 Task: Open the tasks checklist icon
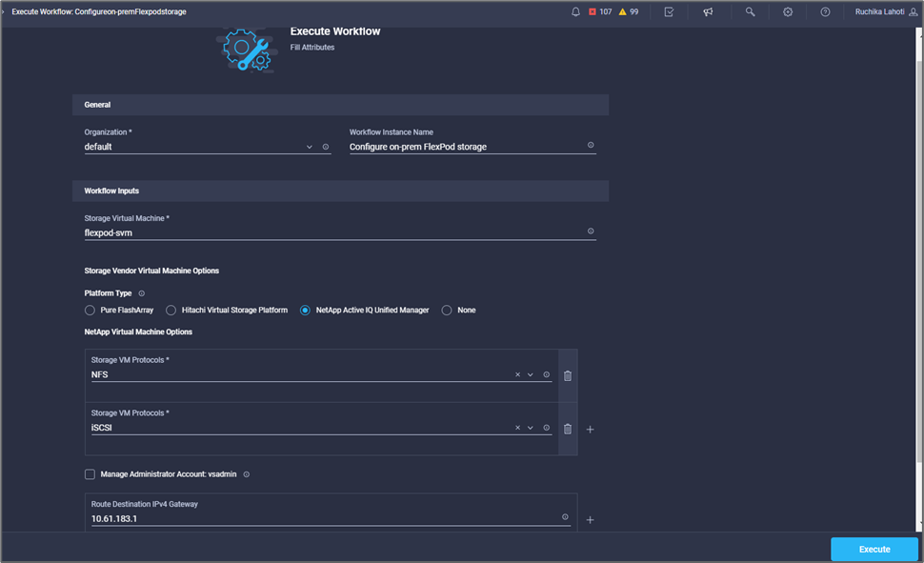coord(669,11)
